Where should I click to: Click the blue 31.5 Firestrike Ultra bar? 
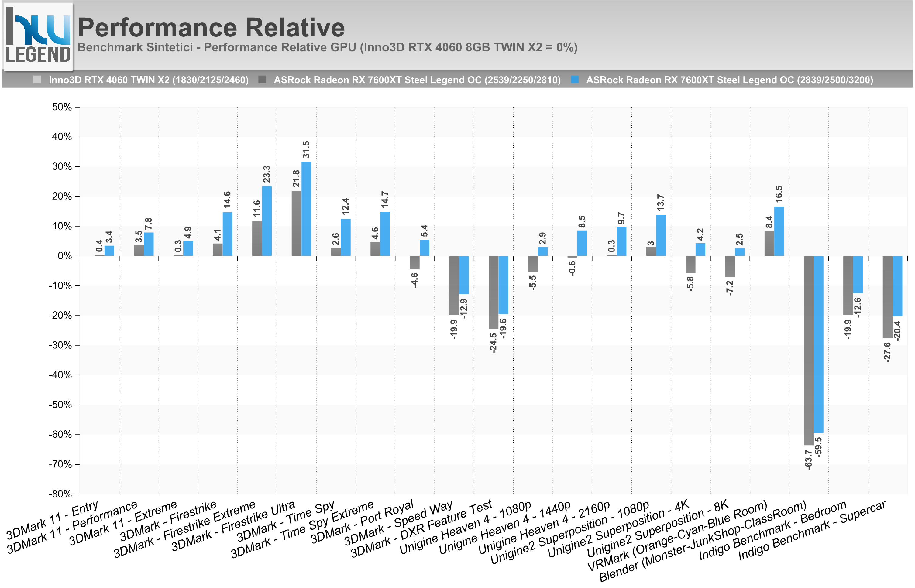pyautogui.click(x=306, y=209)
